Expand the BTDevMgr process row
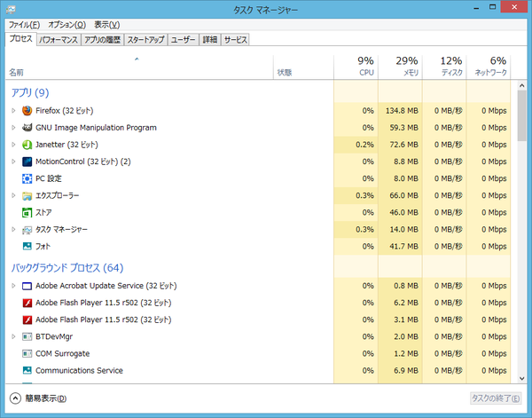This screenshot has width=532, height=418. pos(13,336)
